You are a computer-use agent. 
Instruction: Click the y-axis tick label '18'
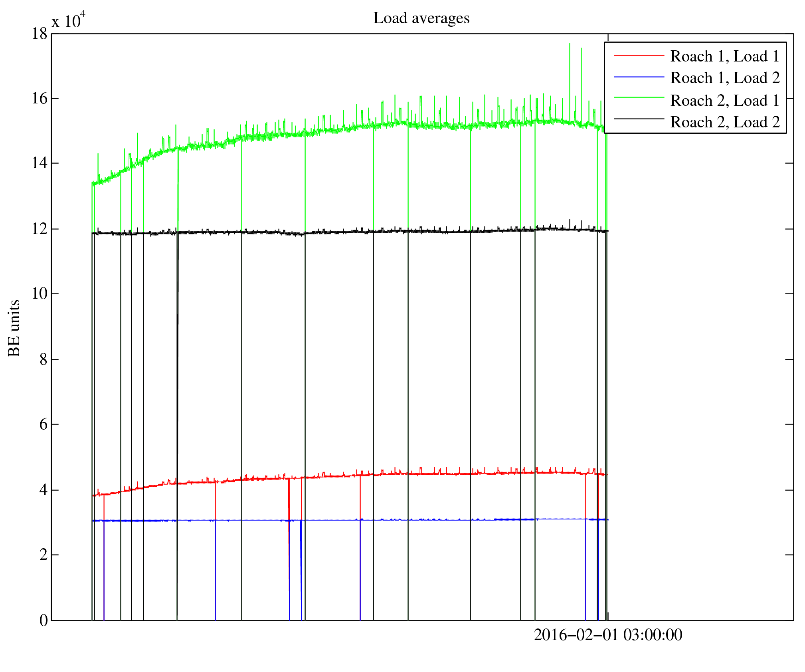pyautogui.click(x=40, y=34)
